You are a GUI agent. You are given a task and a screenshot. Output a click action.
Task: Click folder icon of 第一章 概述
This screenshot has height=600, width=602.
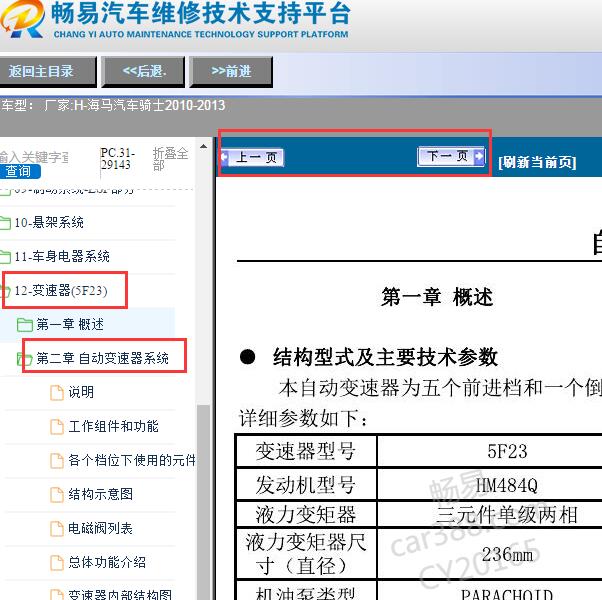pyautogui.click(x=25, y=325)
